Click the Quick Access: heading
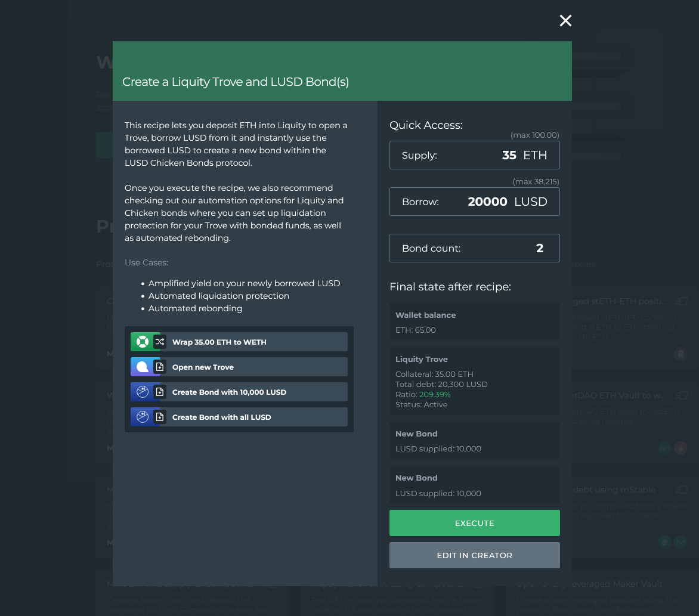Screen dimensions: 699x616 pos(426,125)
